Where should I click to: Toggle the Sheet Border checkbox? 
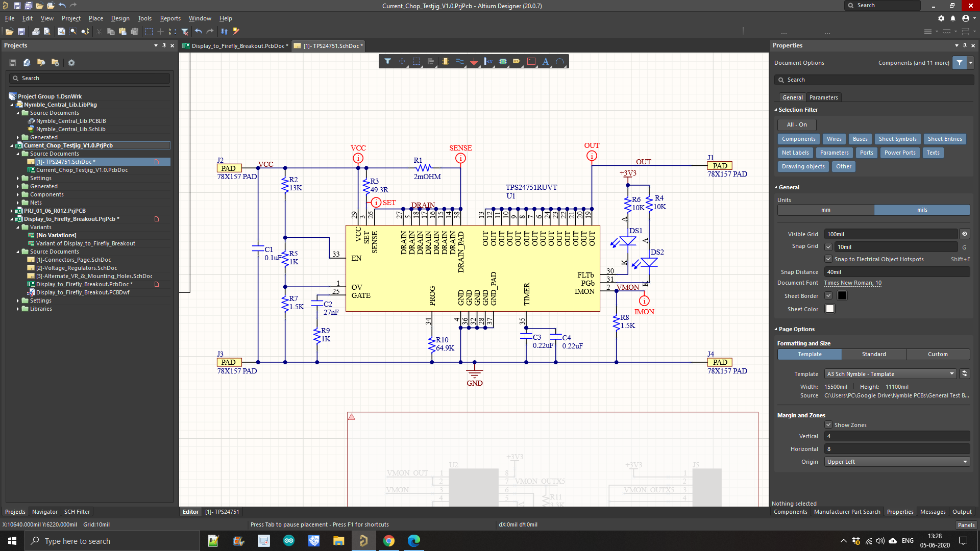click(828, 296)
